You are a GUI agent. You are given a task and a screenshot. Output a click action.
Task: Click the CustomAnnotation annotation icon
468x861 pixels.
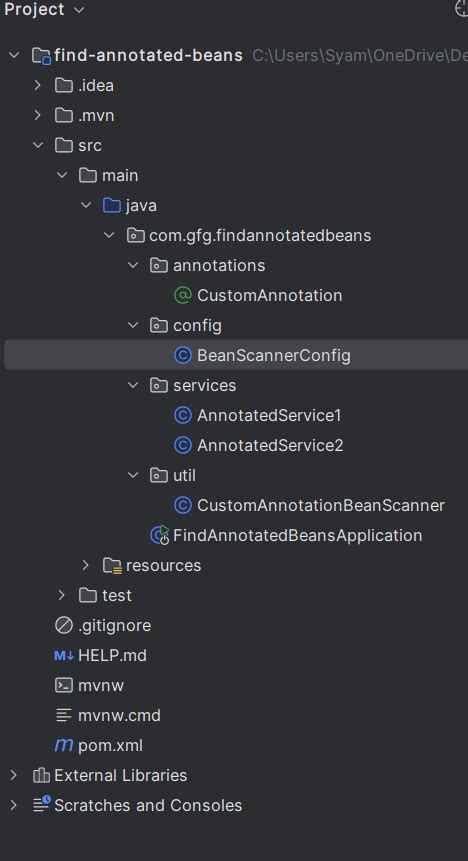click(x=182, y=295)
